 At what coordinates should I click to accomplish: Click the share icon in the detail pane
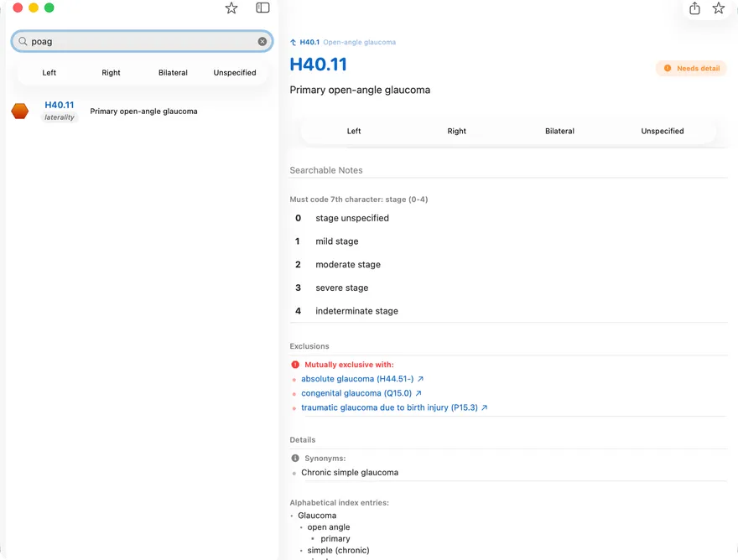coord(694,8)
